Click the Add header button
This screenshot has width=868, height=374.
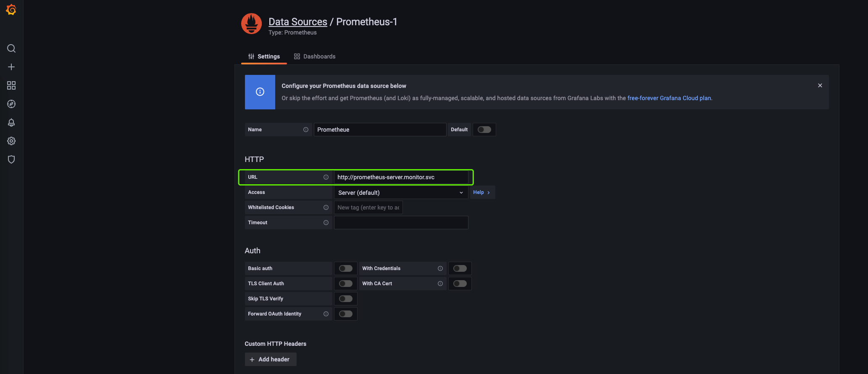pyautogui.click(x=270, y=359)
